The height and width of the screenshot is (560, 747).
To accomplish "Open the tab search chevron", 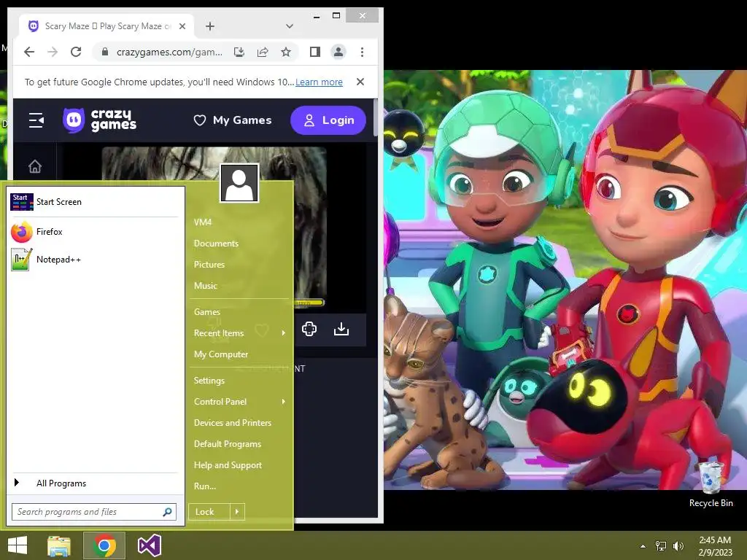I will tap(289, 26).
